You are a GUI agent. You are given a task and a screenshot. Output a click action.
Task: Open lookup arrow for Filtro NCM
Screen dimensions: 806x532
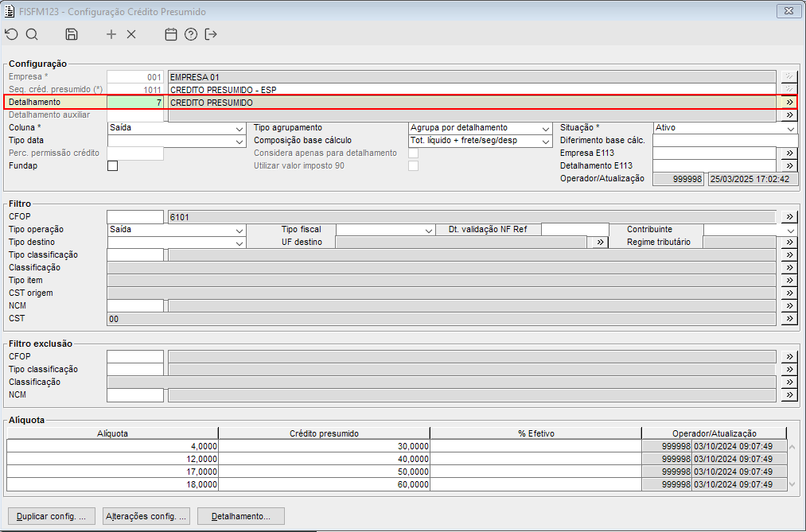click(789, 305)
